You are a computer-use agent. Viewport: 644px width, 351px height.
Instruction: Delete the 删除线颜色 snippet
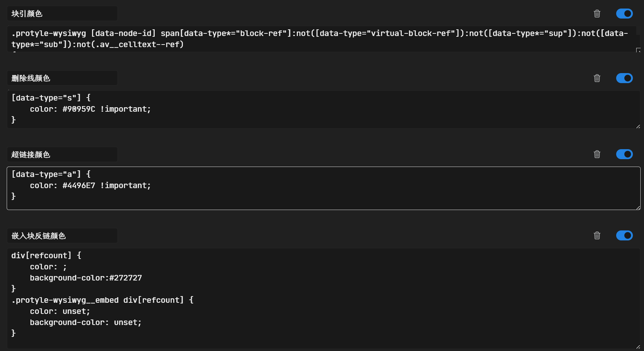pos(597,78)
